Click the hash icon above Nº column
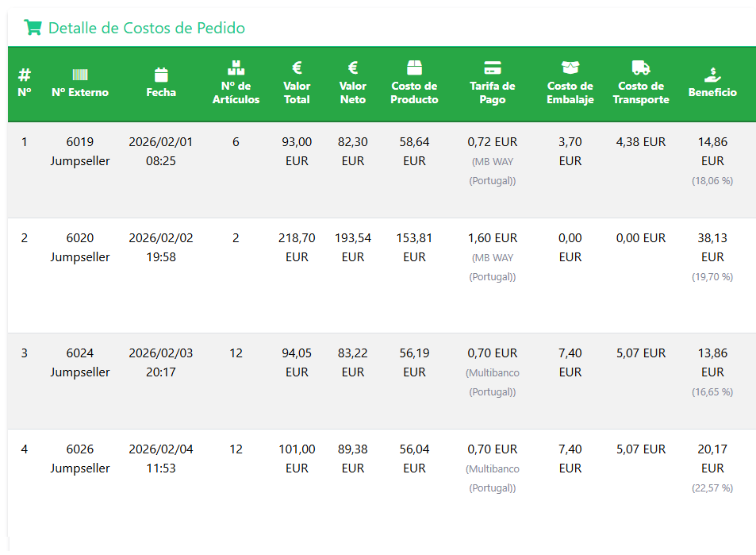The height and width of the screenshot is (555, 756). point(25,75)
